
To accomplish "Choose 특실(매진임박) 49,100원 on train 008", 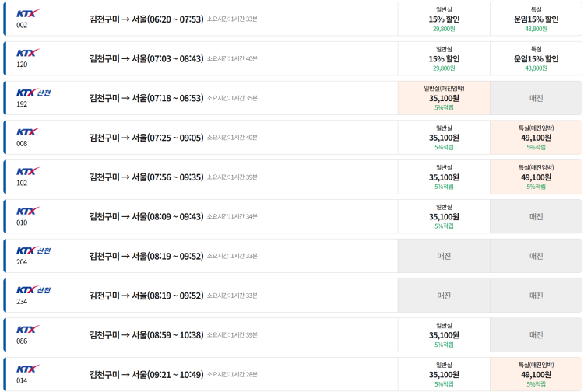I will [x=536, y=138].
